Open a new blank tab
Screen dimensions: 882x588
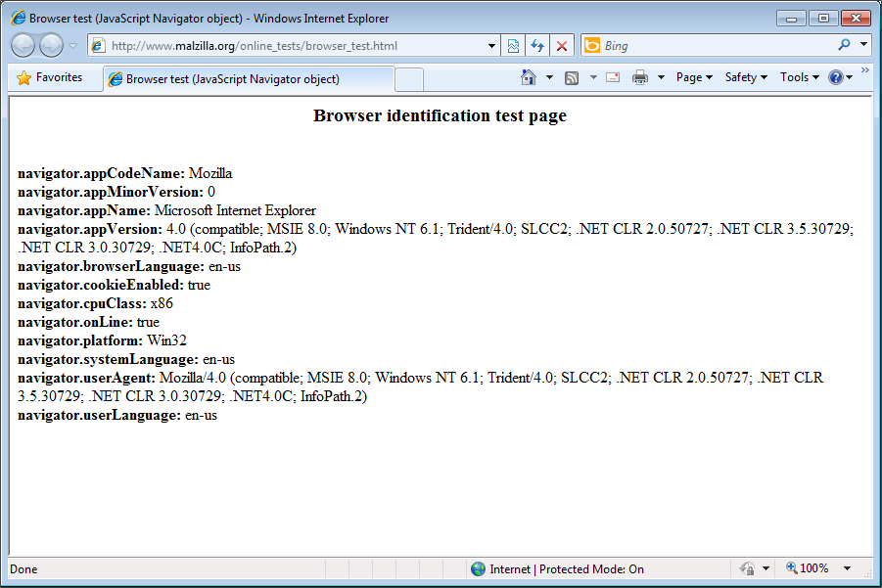tap(409, 79)
